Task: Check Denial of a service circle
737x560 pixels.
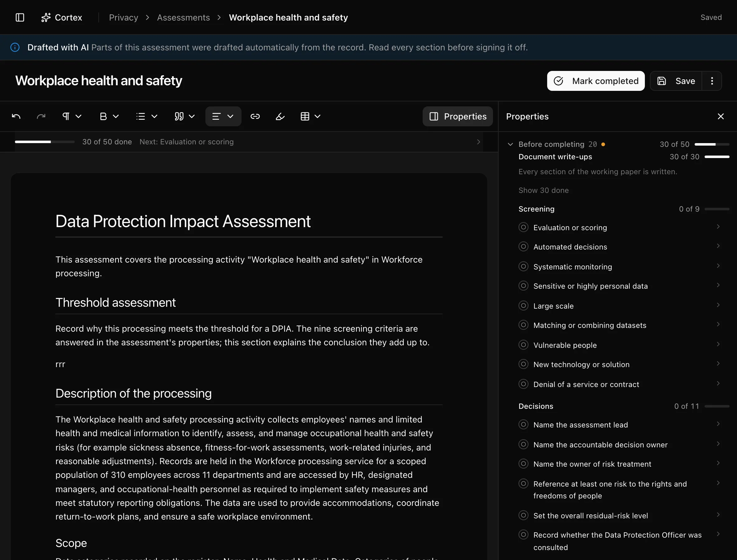Action: click(523, 384)
